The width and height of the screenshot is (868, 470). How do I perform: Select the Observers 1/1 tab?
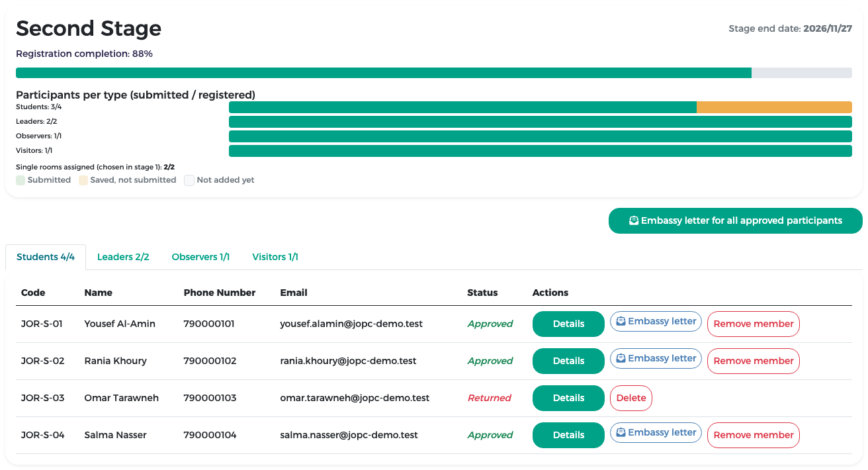200,257
